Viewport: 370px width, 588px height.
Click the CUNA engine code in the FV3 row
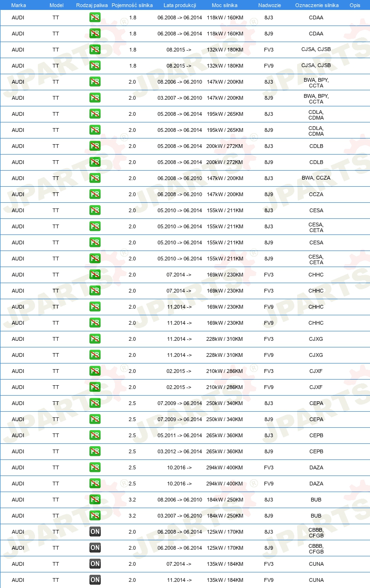tap(316, 564)
